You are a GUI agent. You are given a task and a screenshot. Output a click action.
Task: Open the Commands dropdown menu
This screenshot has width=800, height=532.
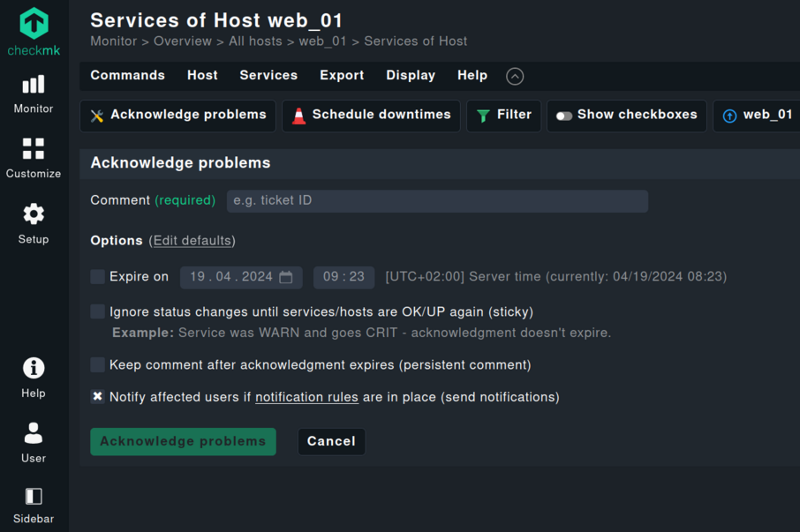click(x=127, y=76)
